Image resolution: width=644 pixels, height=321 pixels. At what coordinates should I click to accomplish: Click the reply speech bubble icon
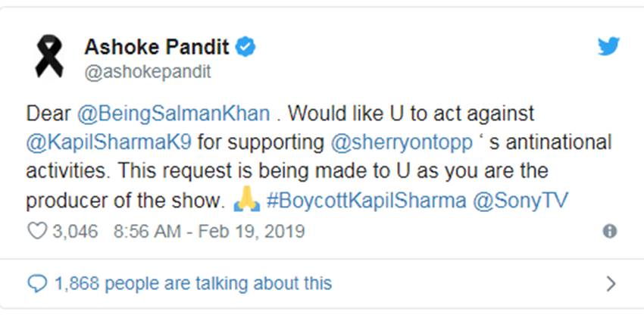tap(36, 283)
